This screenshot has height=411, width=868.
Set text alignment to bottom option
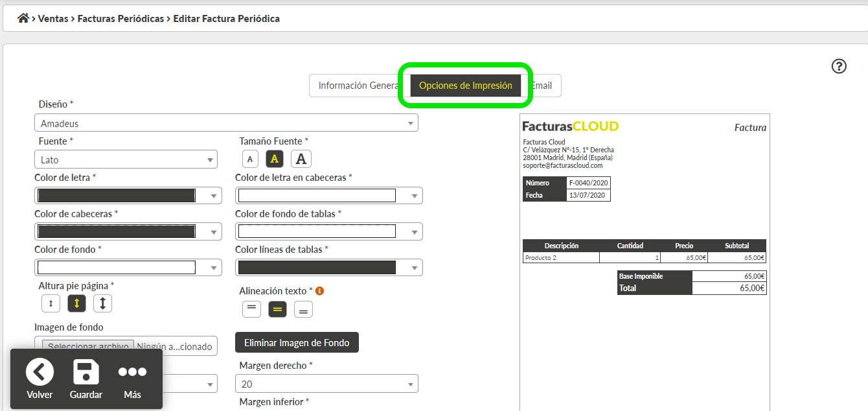[x=303, y=310]
